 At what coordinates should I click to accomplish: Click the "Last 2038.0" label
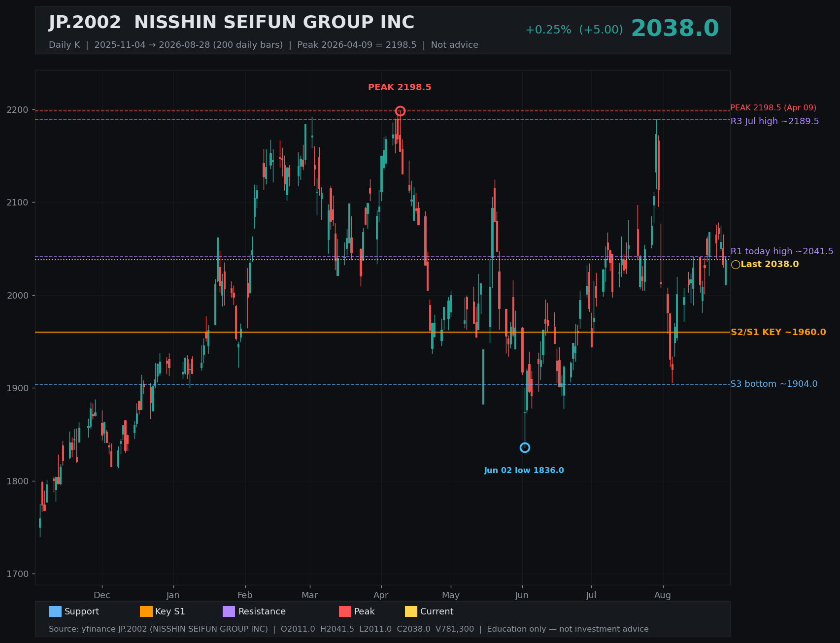[770, 265]
